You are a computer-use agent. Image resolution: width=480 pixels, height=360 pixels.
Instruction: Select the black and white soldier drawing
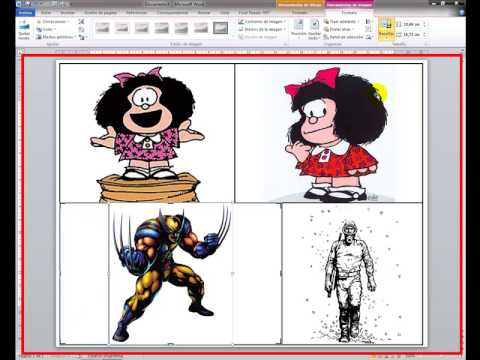tap(352, 274)
